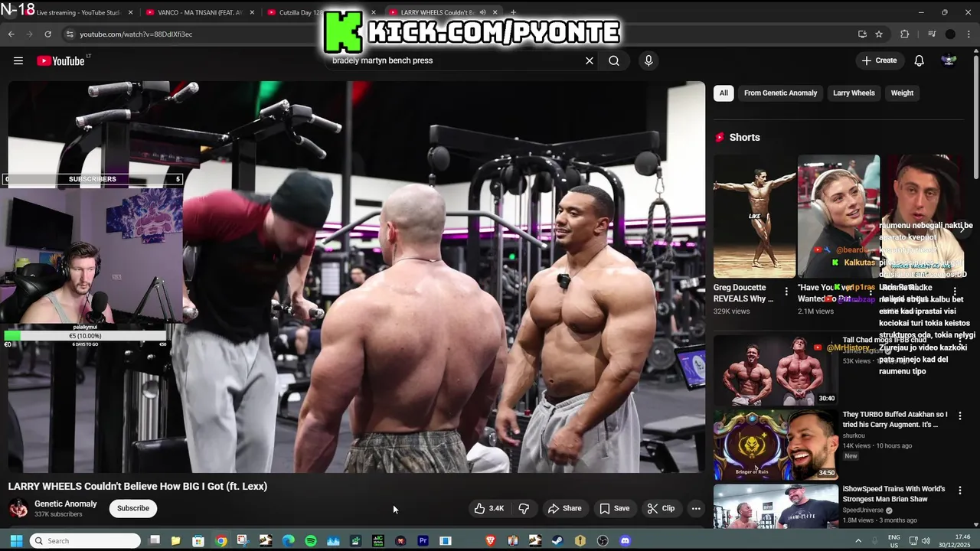The height and width of the screenshot is (551, 980).
Task: Open OBS Studio from the taskbar
Action: [x=603, y=541]
